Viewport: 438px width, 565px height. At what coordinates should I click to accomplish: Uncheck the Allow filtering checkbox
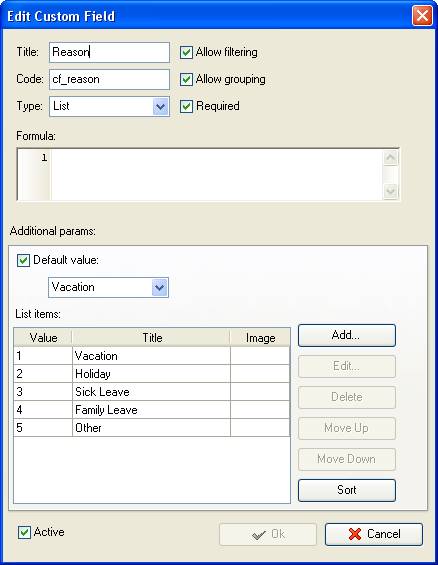[x=186, y=52]
